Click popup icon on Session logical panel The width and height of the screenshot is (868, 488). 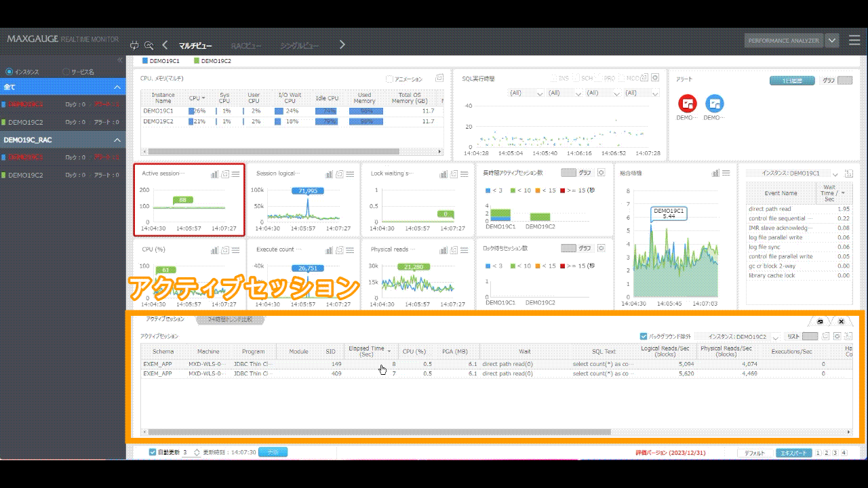[340, 174]
